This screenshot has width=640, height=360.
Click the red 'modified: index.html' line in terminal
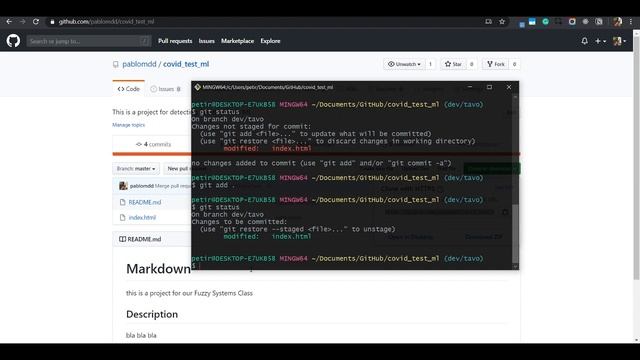coord(267,149)
